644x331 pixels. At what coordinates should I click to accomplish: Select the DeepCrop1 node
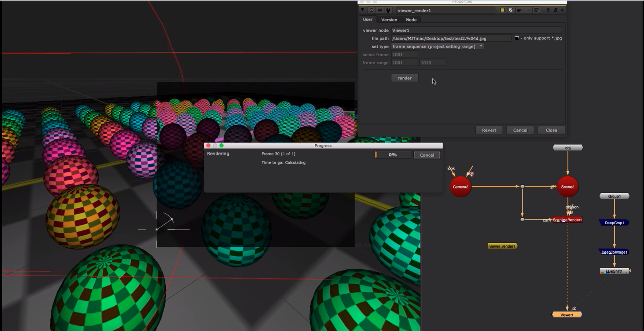click(x=614, y=223)
